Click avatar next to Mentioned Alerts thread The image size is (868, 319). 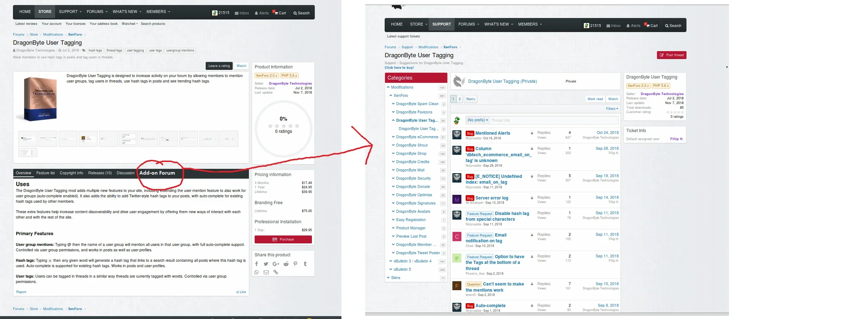[x=457, y=135]
